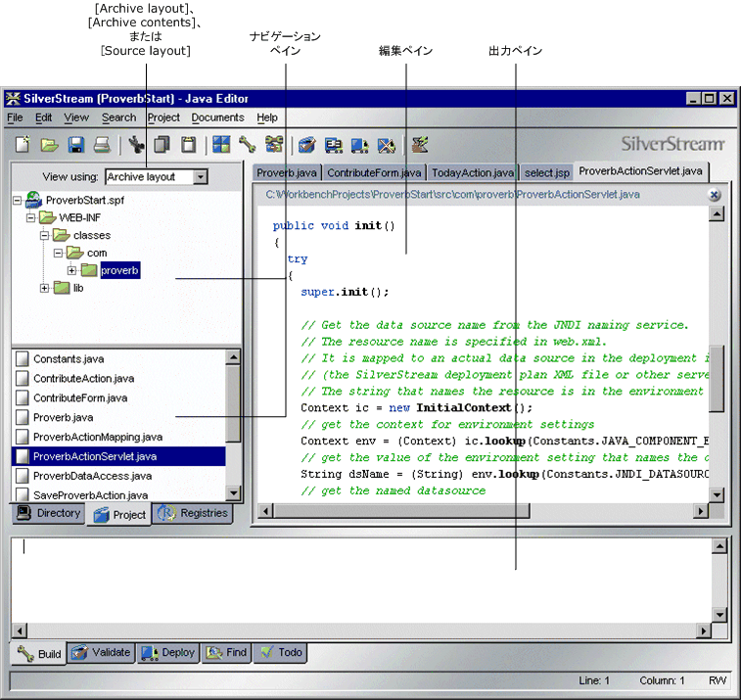Switch to the TodayAction.java editor tab

473,173
